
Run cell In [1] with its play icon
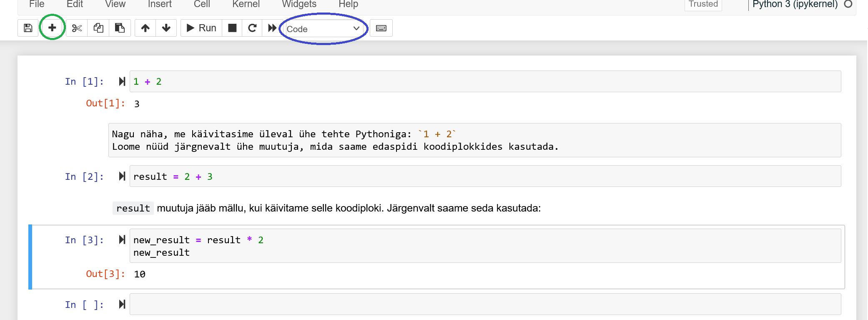tap(122, 81)
